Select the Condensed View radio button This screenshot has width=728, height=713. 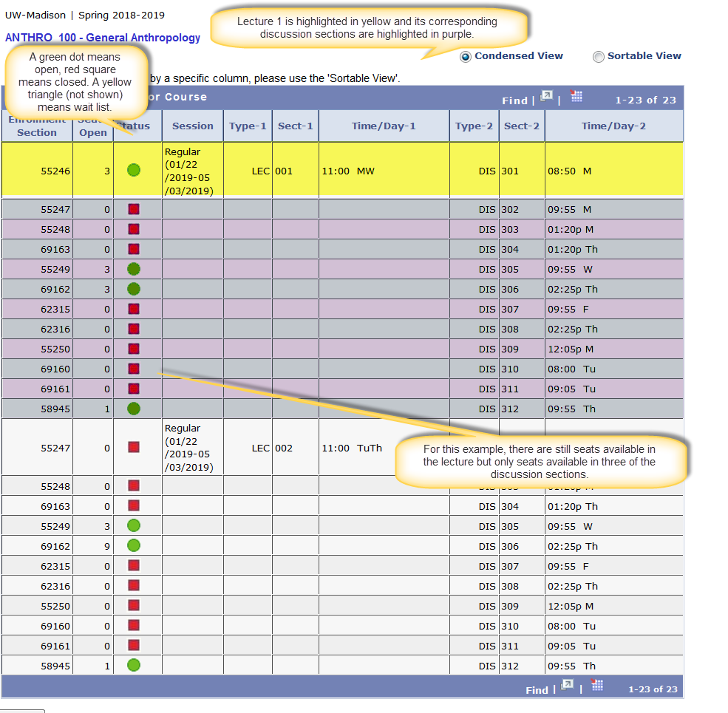(465, 57)
